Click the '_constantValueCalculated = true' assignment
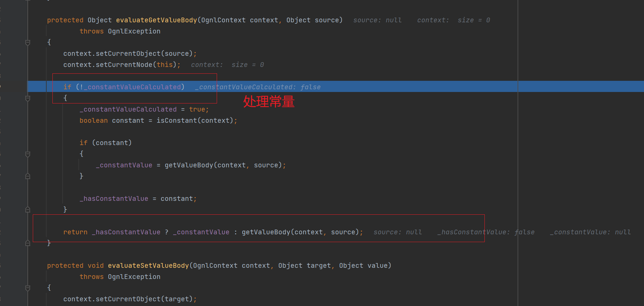Image resolution: width=644 pixels, height=306 pixels. click(144, 110)
